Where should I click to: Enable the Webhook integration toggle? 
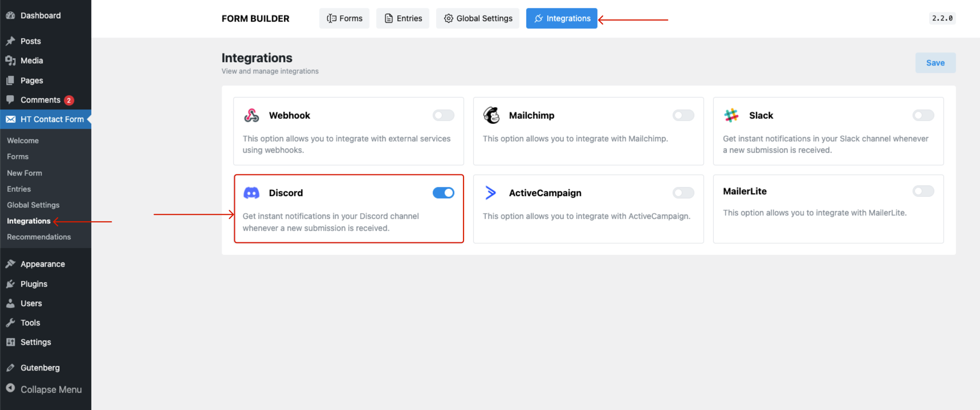(x=444, y=115)
